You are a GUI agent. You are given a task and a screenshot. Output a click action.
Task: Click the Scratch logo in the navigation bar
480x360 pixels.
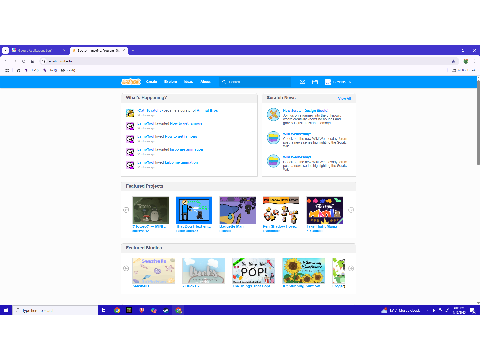click(x=131, y=82)
